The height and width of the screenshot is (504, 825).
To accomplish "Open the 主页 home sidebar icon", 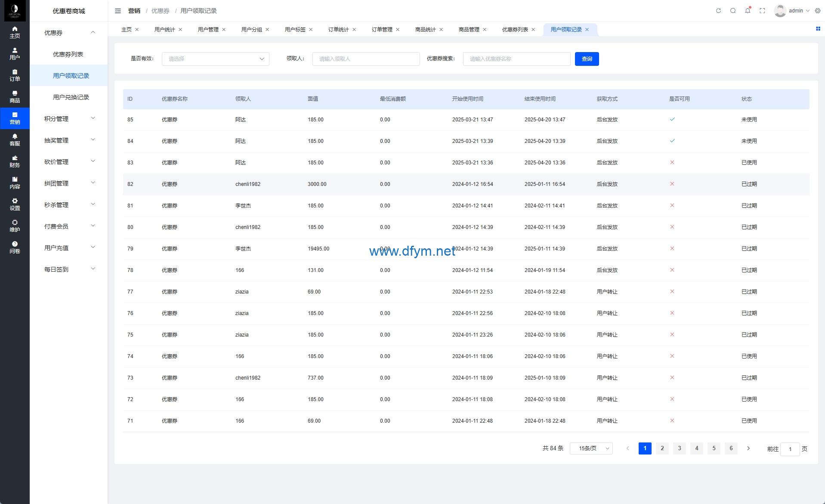I will (15, 32).
